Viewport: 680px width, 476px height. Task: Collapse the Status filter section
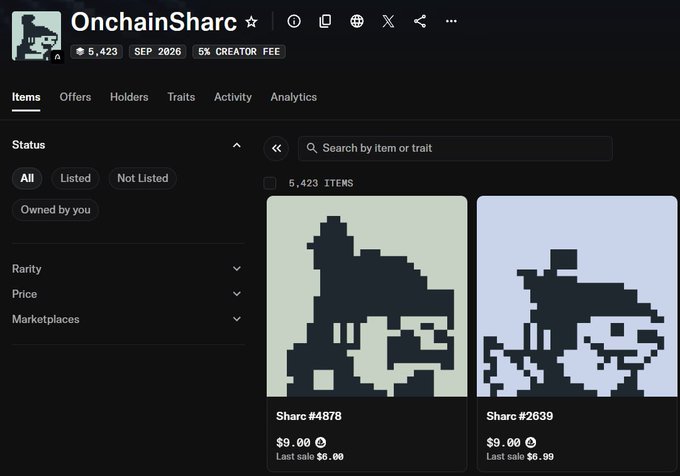coord(236,145)
